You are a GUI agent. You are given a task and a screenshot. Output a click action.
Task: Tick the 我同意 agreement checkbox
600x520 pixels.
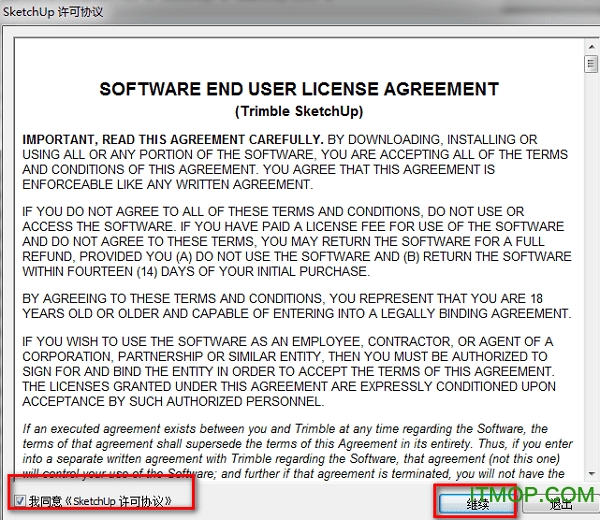[x=20, y=500]
